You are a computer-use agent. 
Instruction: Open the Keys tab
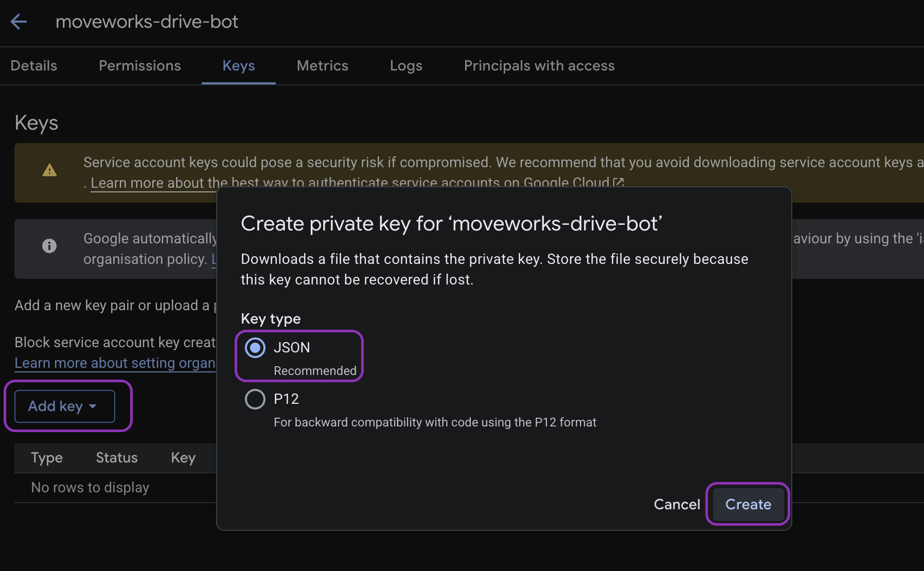pyautogui.click(x=239, y=66)
